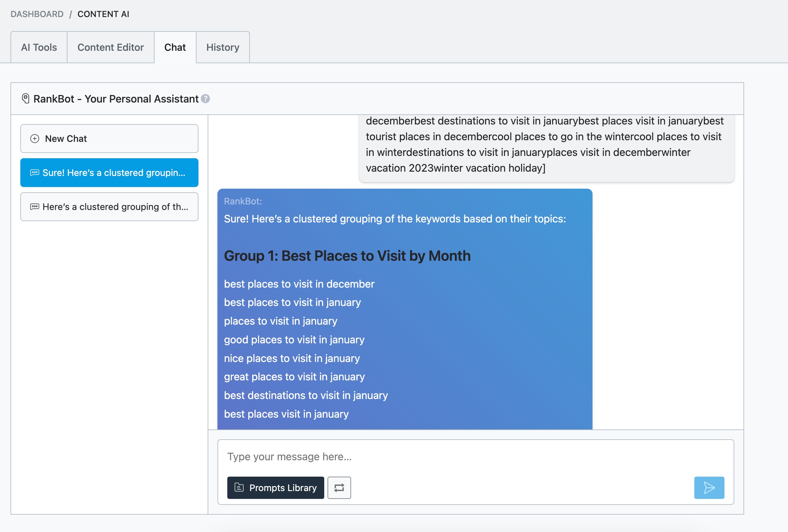
Task: Open the Prompts Library button
Action: [275, 487]
